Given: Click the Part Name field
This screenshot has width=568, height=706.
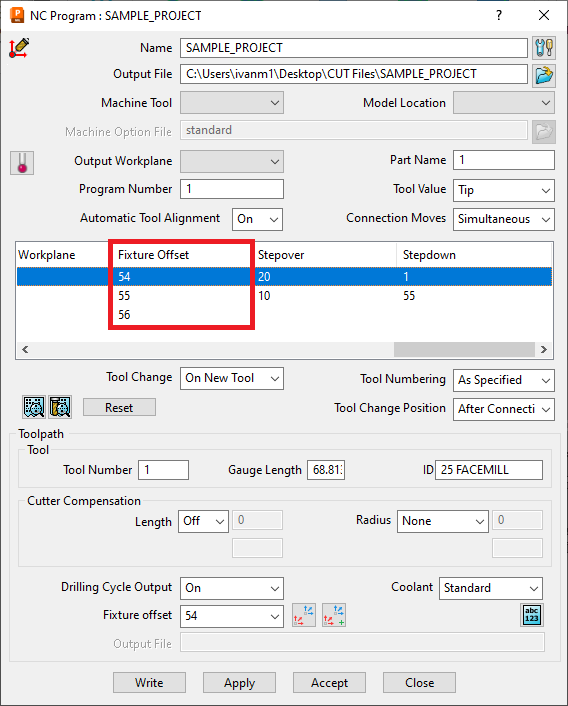Looking at the screenshot, I should pos(504,160).
